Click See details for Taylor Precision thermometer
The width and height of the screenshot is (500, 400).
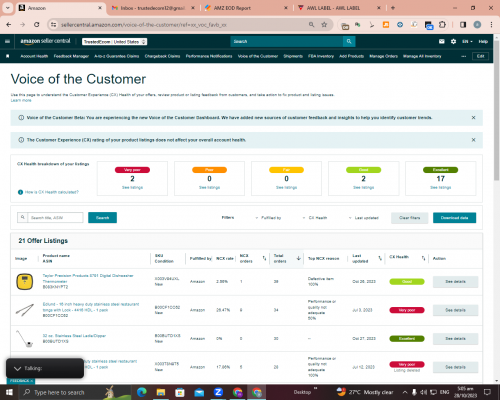click(x=455, y=282)
